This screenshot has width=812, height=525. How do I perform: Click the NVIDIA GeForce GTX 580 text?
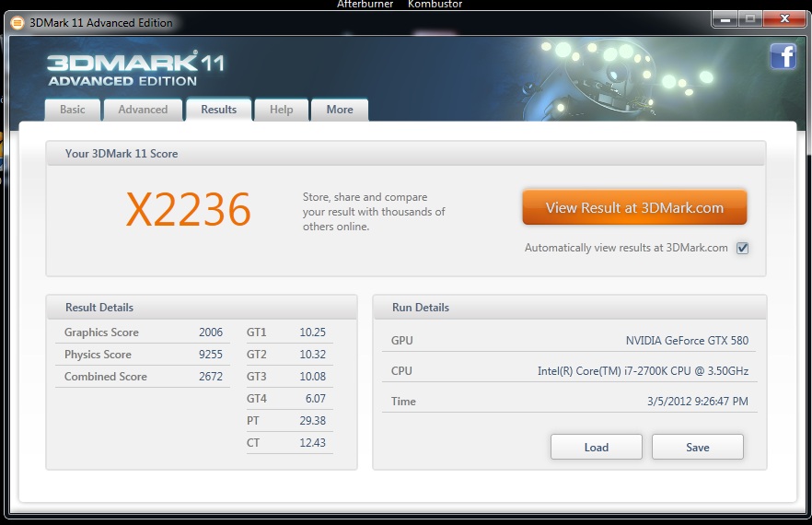pyautogui.click(x=687, y=341)
